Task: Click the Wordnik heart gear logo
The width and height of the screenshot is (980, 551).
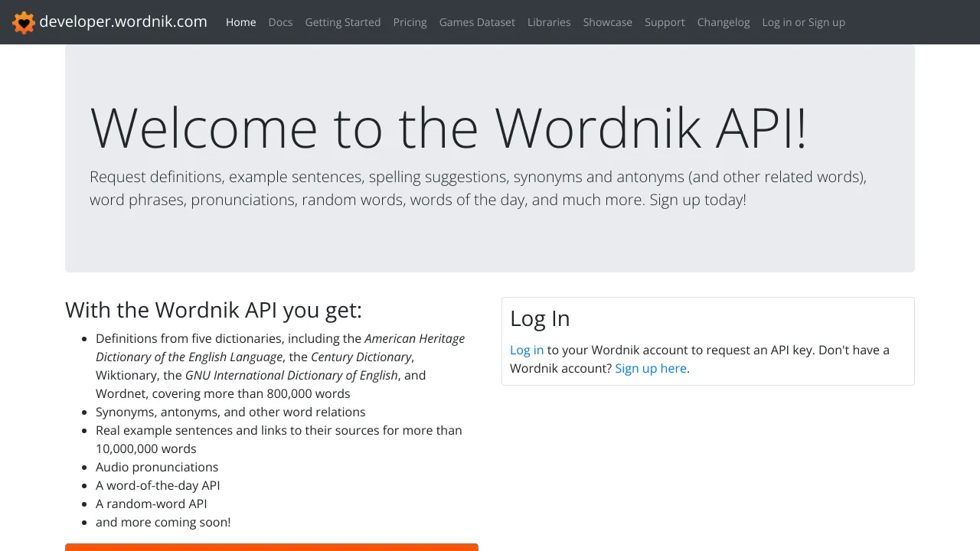Action: [x=24, y=22]
